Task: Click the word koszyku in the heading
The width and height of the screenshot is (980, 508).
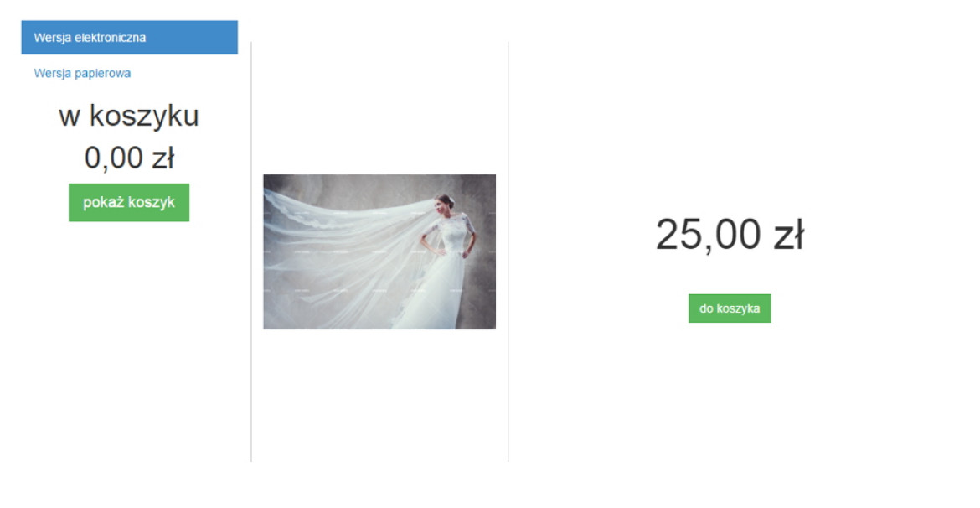Action: [144, 117]
